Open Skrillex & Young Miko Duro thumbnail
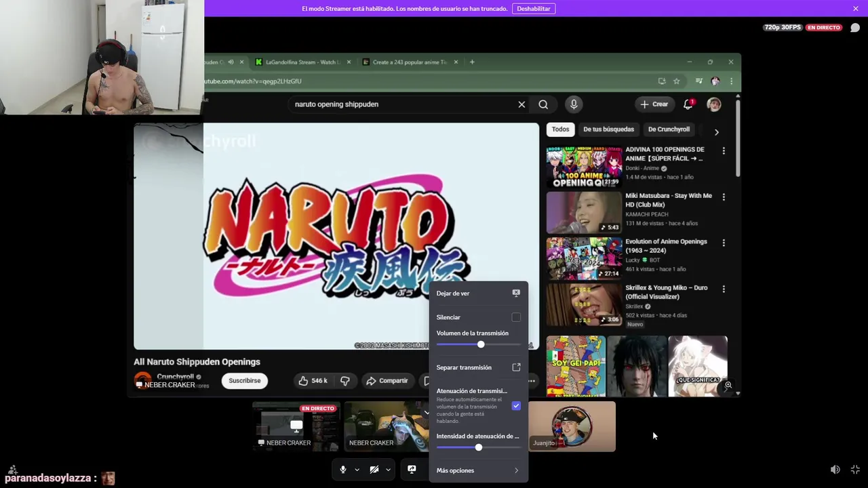 click(584, 305)
